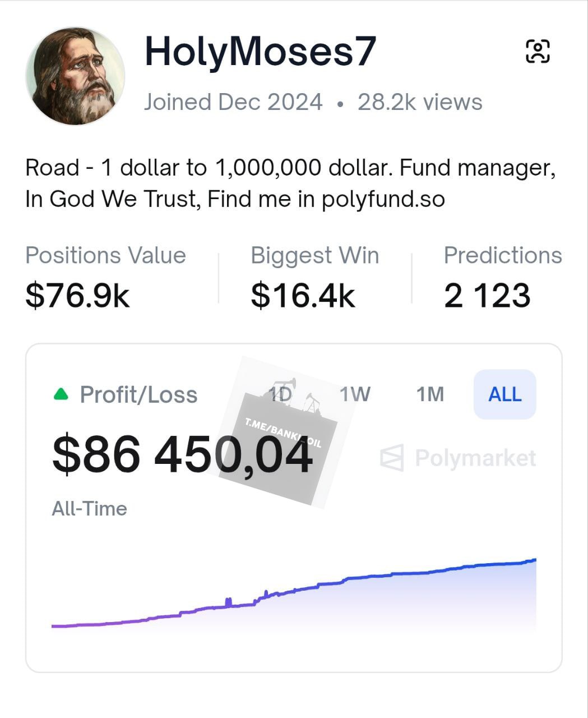Choose the 1M time range
This screenshot has height=718, width=588.
(x=430, y=394)
